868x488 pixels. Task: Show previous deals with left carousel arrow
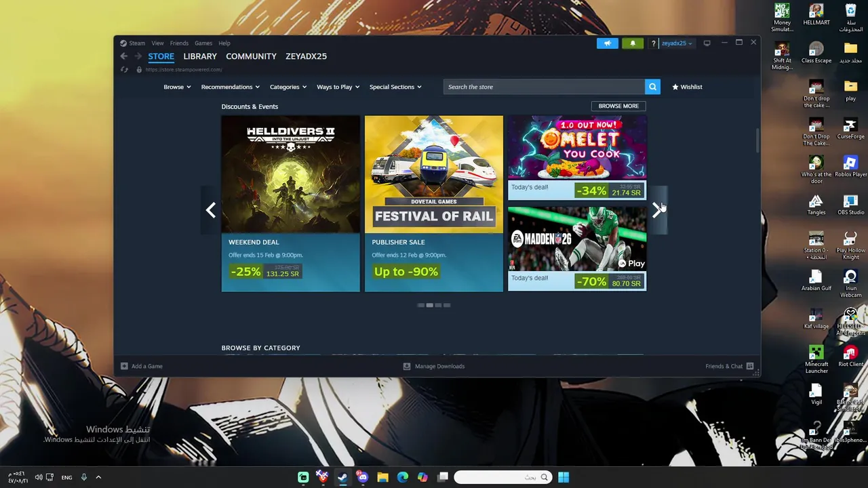(x=211, y=210)
